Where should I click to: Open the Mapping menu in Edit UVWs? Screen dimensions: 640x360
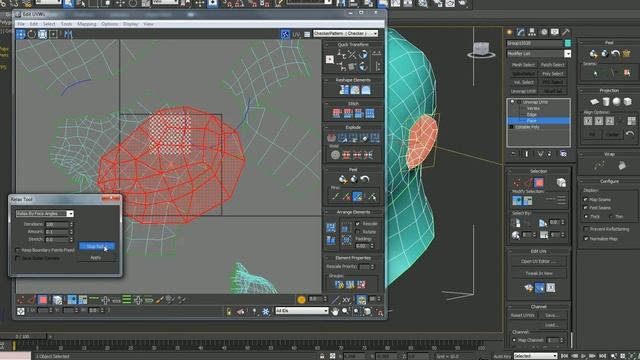point(87,24)
